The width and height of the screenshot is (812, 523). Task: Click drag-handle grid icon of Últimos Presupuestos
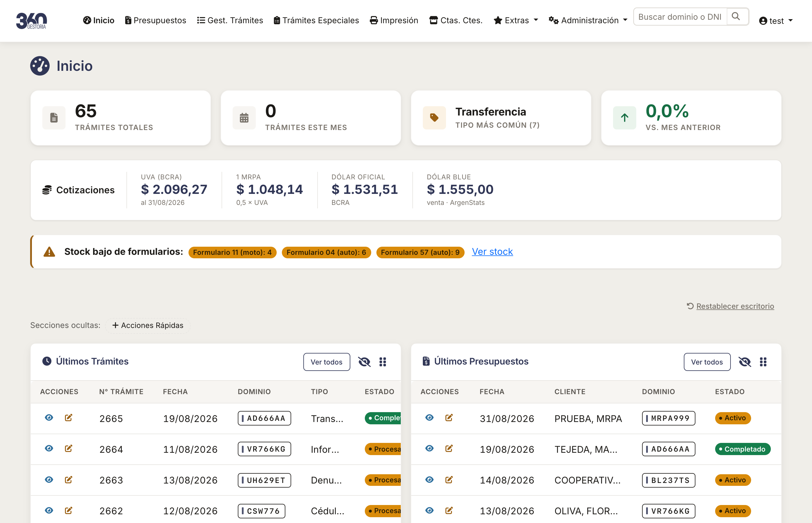(763, 362)
